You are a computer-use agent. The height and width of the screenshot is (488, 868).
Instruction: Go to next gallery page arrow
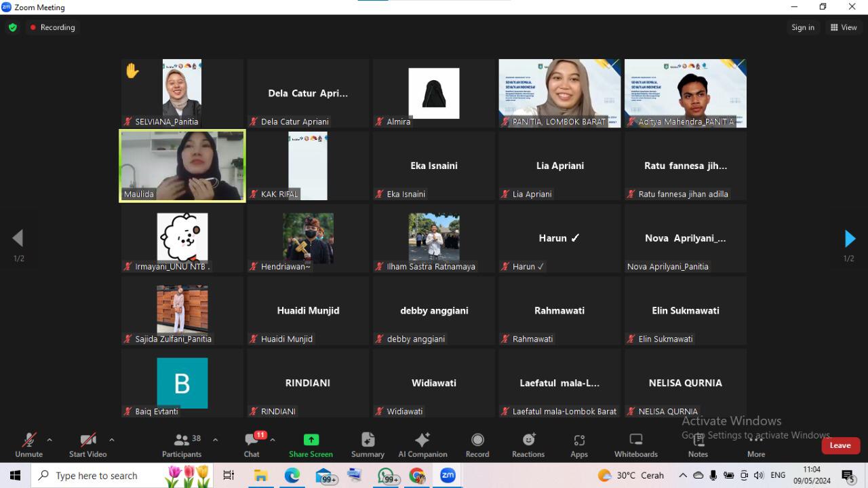pyautogui.click(x=850, y=238)
